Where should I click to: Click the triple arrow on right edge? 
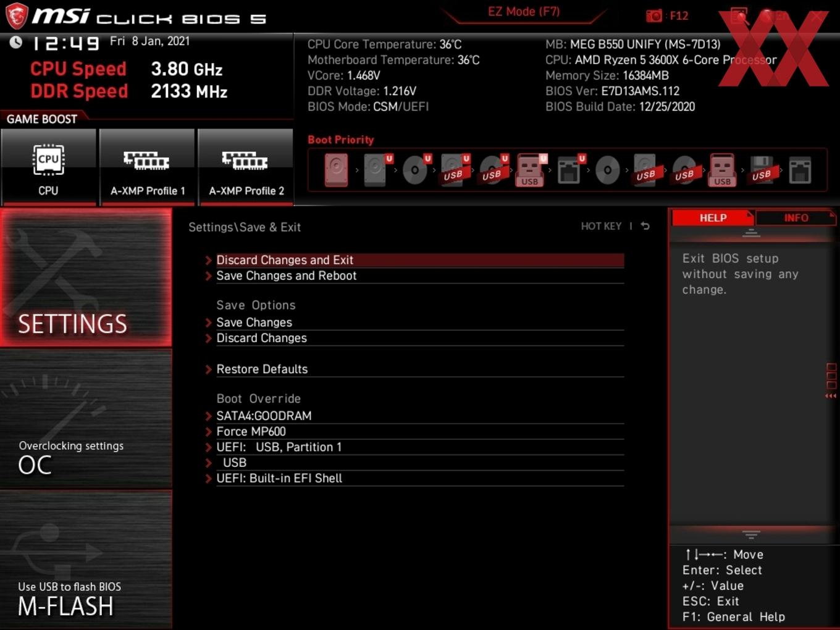pyautogui.click(x=831, y=396)
